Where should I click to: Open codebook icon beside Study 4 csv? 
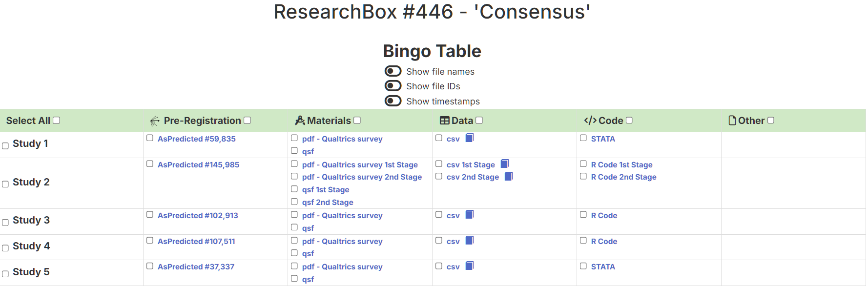(x=470, y=241)
